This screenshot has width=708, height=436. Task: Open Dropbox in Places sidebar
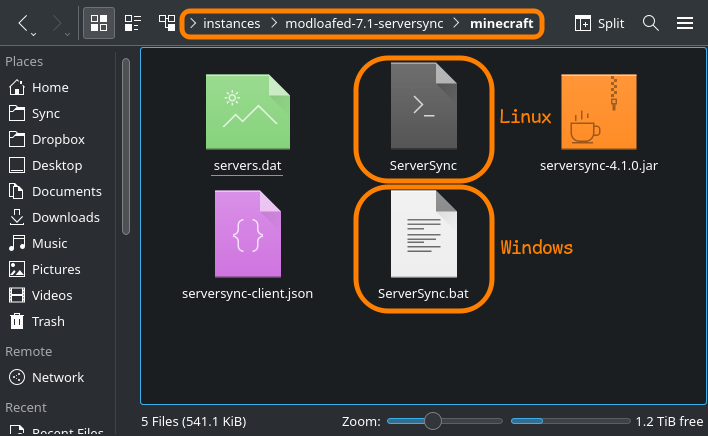coord(58,139)
